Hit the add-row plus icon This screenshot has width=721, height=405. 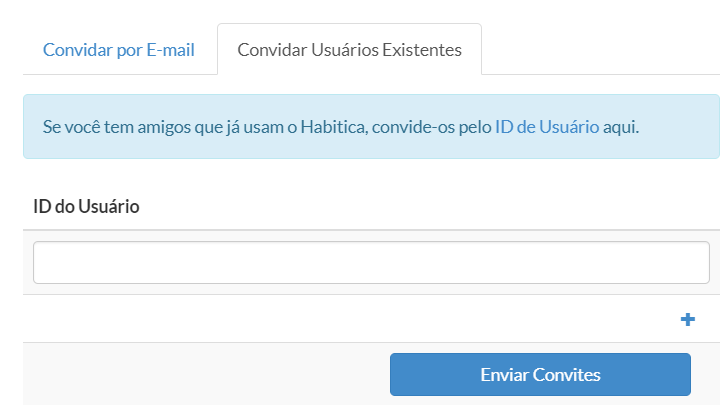pos(687,320)
